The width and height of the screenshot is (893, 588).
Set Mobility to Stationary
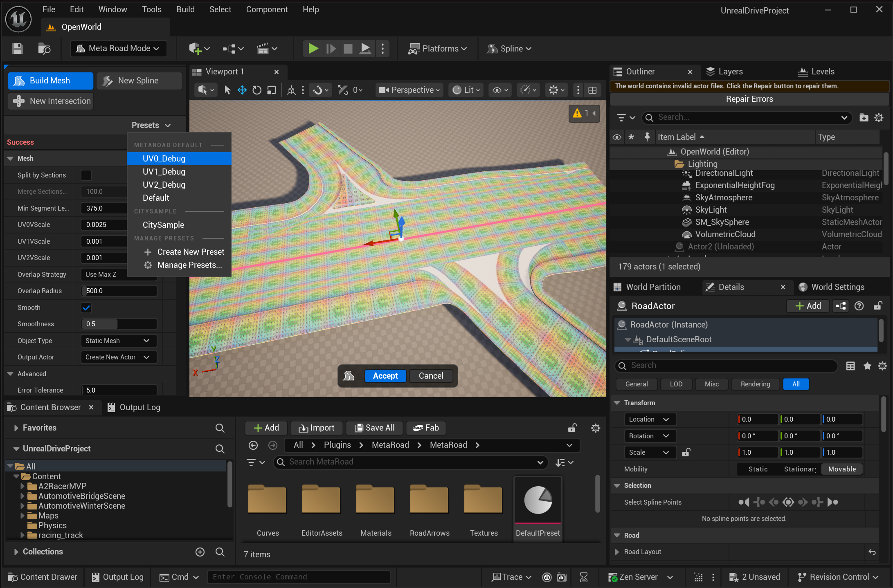(x=800, y=469)
